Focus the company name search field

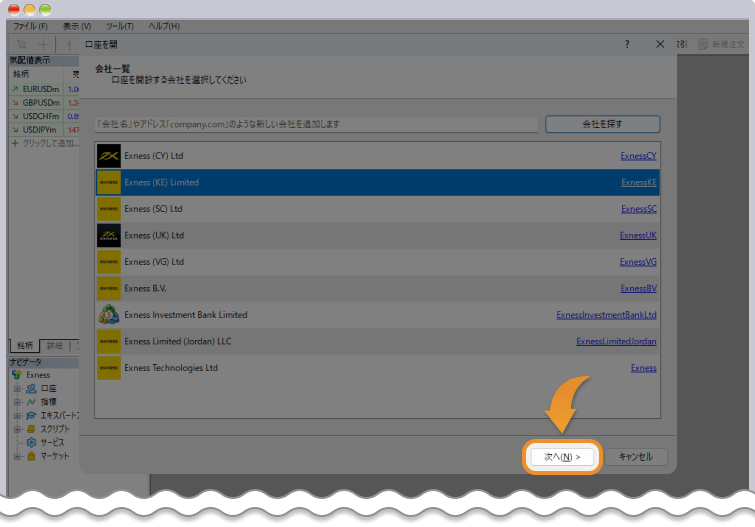[317, 124]
